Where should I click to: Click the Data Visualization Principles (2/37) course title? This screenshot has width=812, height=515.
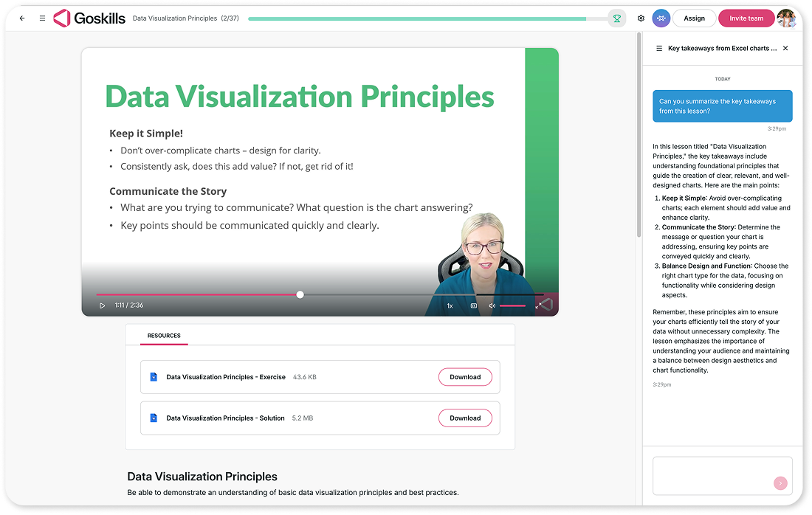pyautogui.click(x=185, y=18)
